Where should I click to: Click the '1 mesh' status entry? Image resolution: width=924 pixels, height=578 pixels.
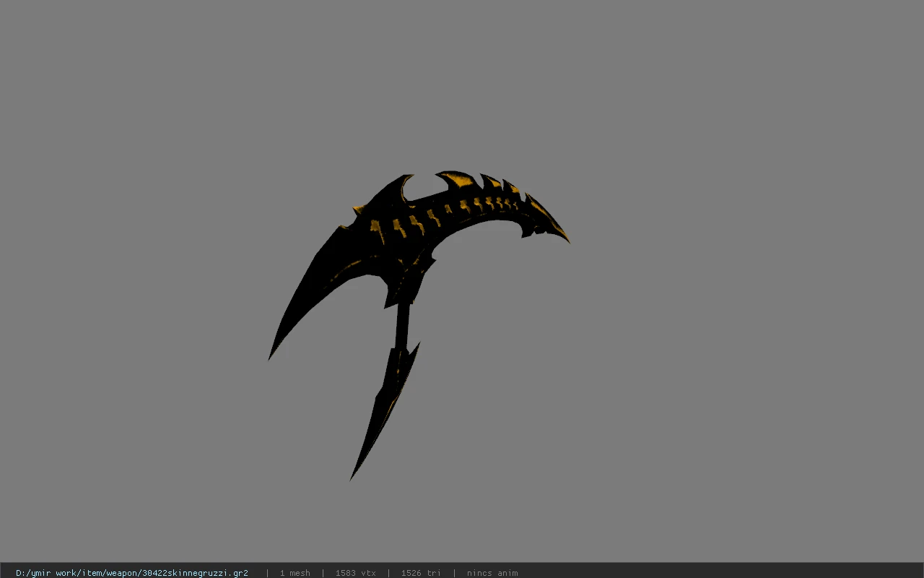pos(295,573)
